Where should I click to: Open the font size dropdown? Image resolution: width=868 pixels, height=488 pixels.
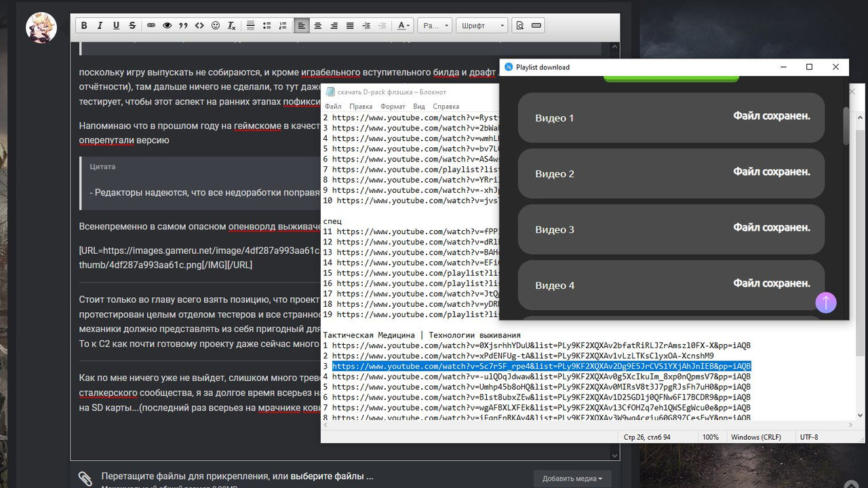click(x=435, y=26)
